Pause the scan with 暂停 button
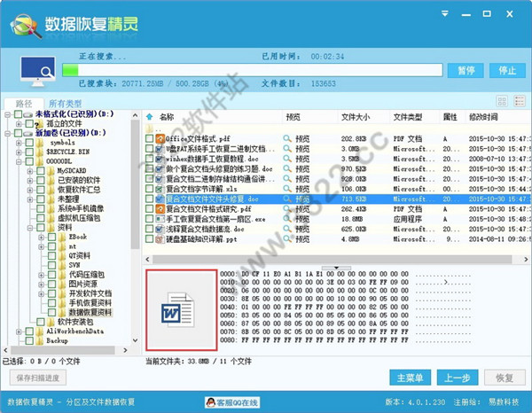 point(465,71)
